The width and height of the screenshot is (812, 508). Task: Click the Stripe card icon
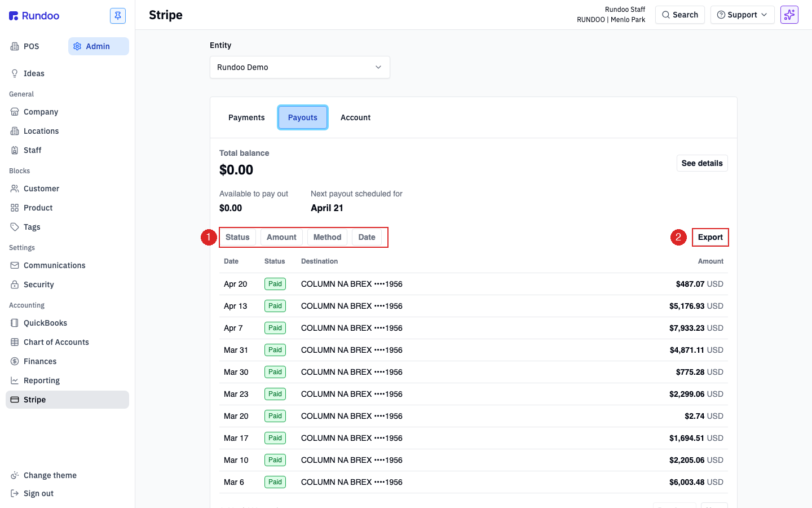15,400
